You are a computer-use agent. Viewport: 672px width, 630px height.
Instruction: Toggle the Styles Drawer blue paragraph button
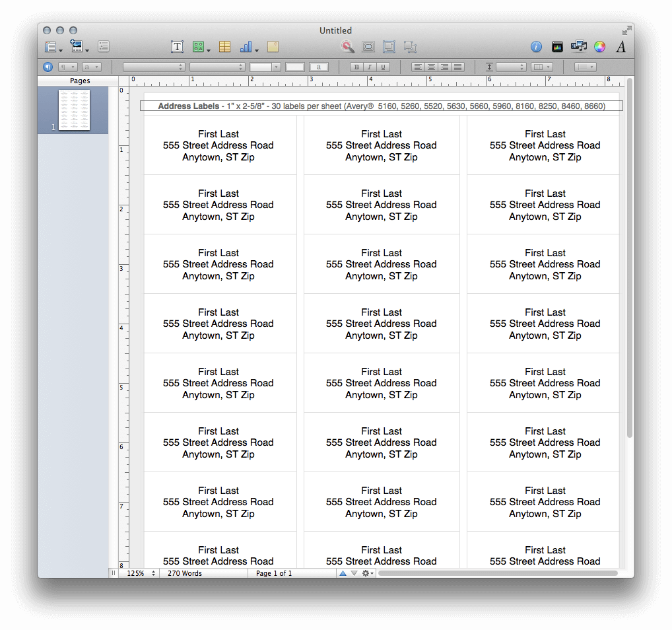(x=48, y=67)
